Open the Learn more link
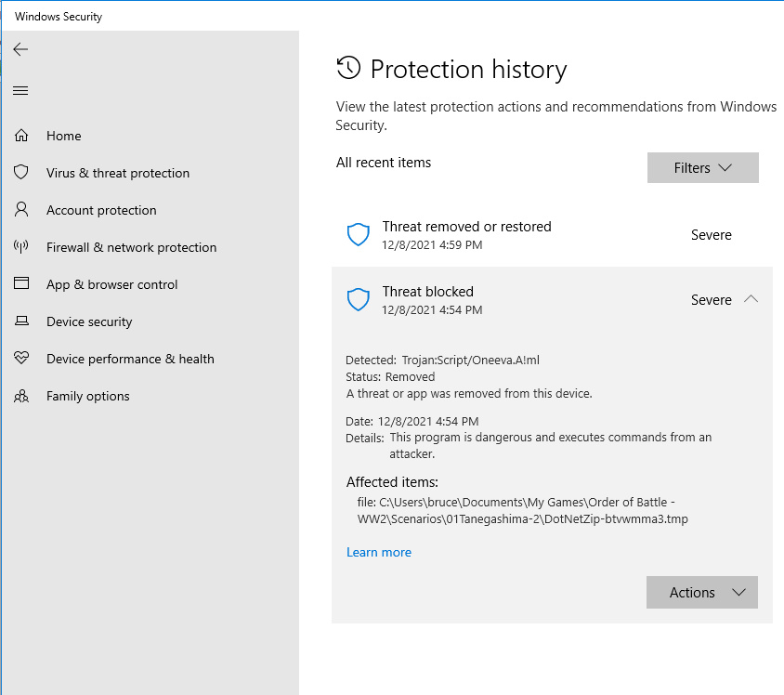 [x=378, y=552]
